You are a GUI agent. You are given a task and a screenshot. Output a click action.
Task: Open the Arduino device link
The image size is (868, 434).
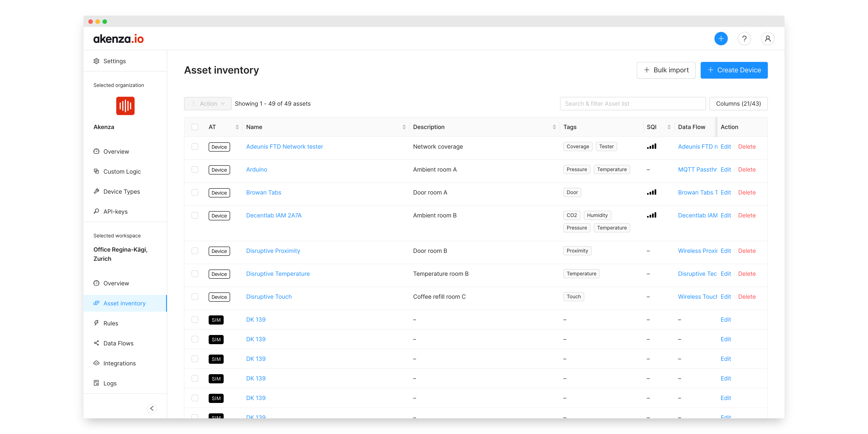click(x=257, y=169)
